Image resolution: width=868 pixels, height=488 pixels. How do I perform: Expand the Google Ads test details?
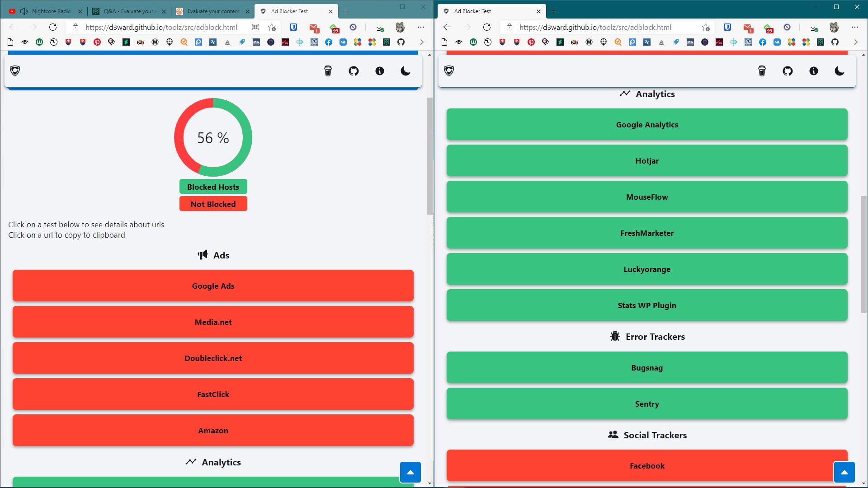coord(213,286)
